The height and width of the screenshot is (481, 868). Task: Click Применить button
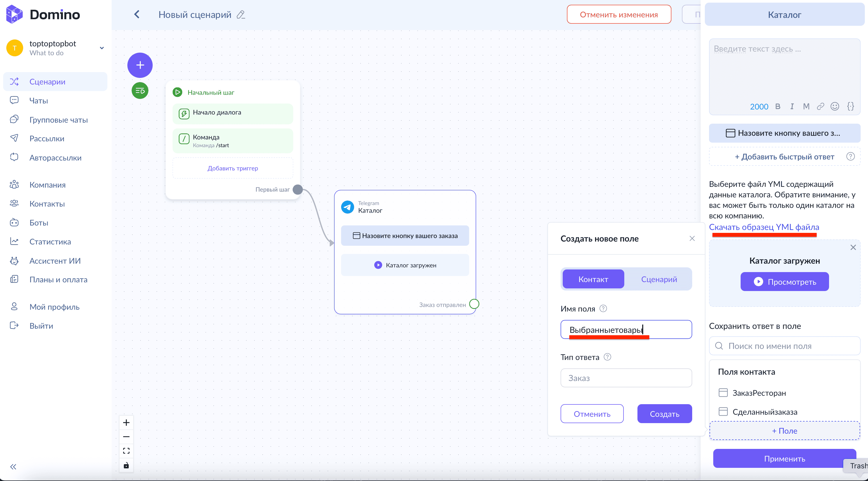pyautogui.click(x=784, y=458)
